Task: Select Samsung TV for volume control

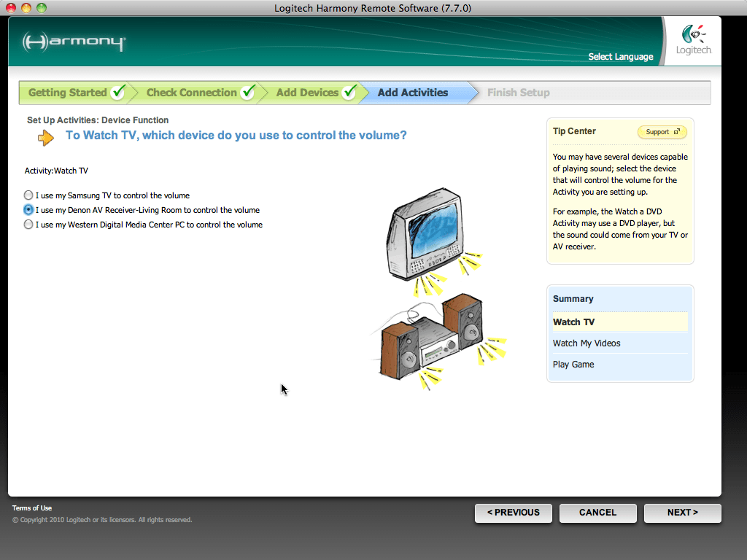Action: 28,195
